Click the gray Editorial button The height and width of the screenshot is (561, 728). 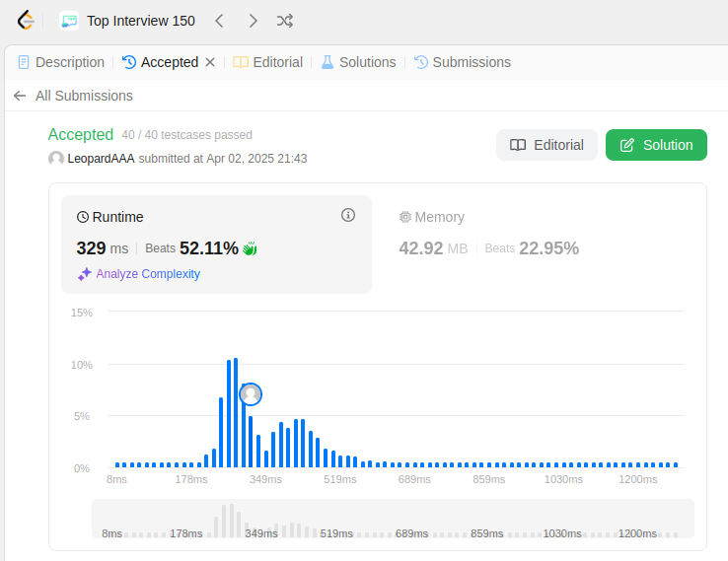point(546,145)
